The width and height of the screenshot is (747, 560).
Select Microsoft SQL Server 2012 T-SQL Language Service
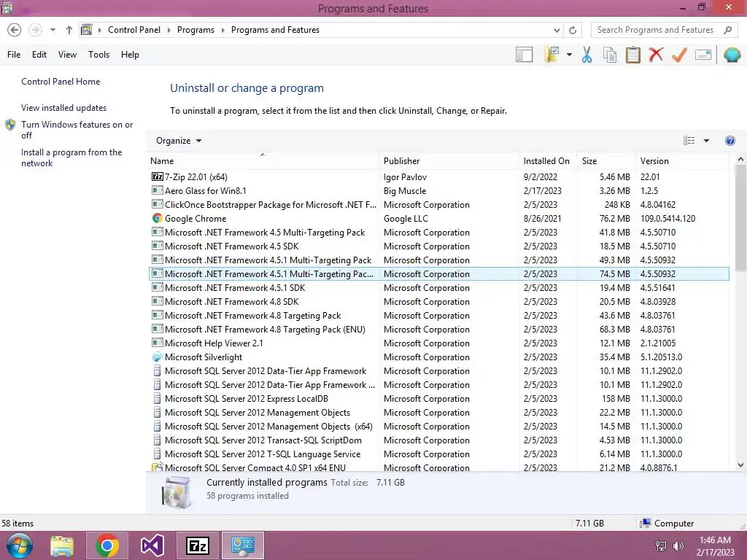click(439, 454)
